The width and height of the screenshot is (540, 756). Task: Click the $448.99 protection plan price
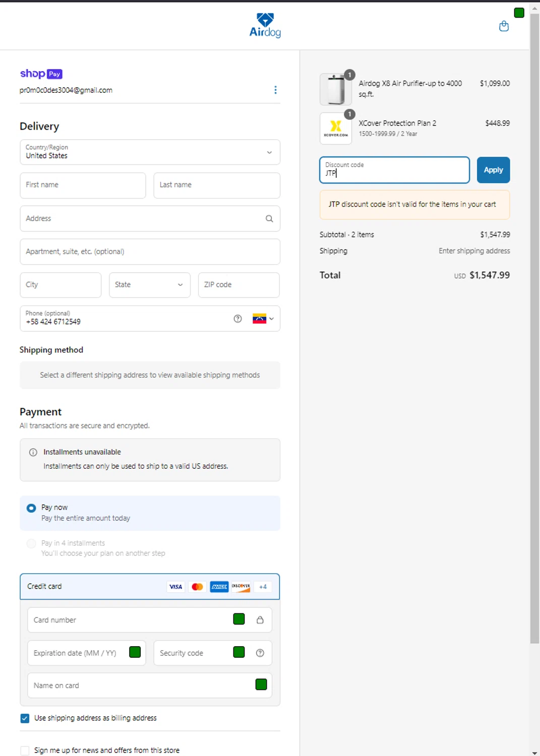click(498, 123)
